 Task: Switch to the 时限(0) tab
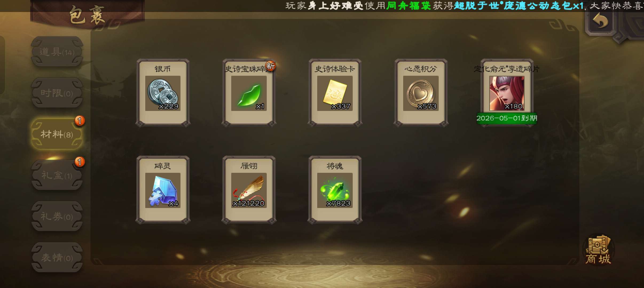[x=57, y=93]
